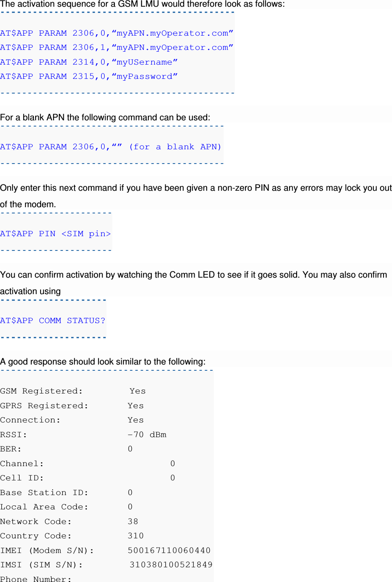Click the 'Phone Number:' line

(x=36, y=578)
